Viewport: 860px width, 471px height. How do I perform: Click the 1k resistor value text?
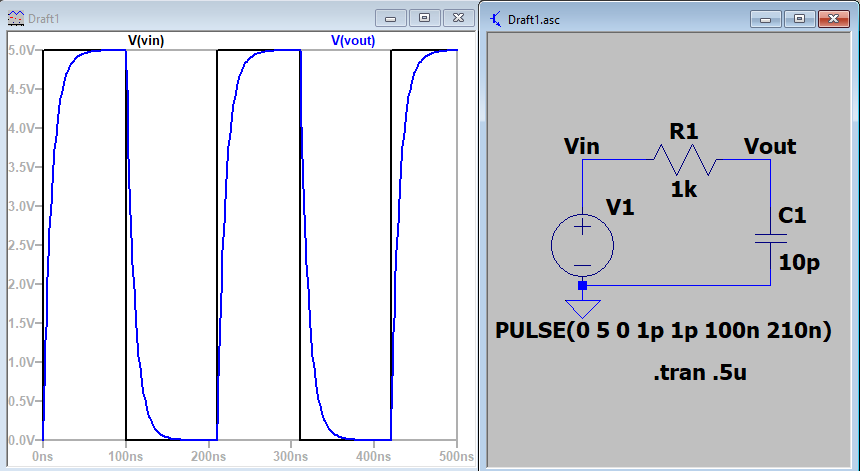click(684, 188)
